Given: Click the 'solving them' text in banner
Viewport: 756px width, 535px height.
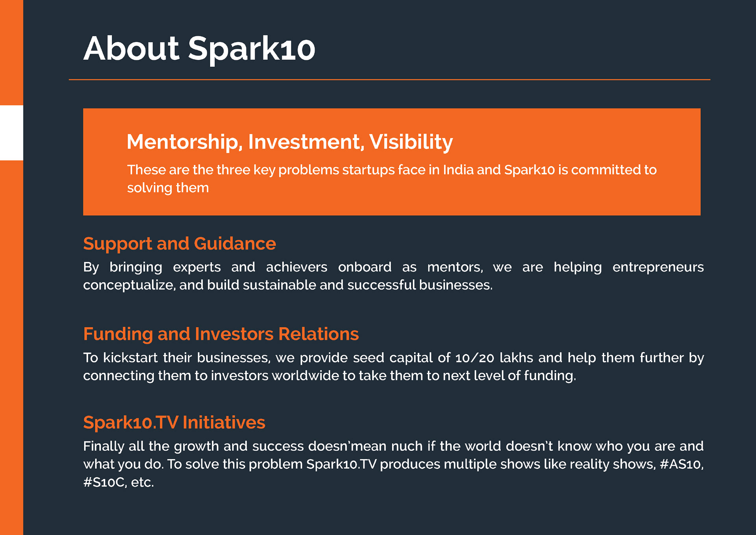Looking at the screenshot, I should coord(168,188).
